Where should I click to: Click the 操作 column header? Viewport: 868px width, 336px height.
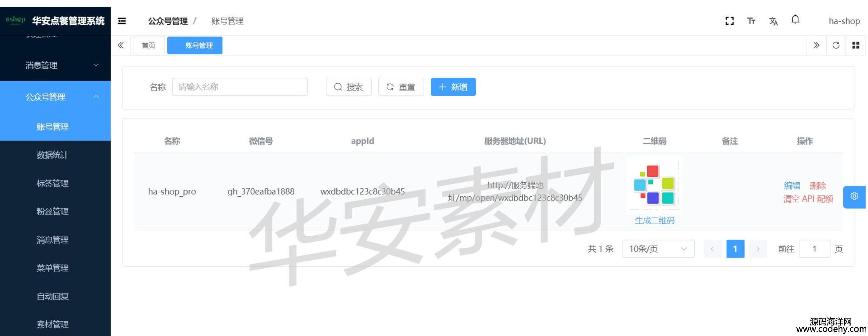(805, 141)
